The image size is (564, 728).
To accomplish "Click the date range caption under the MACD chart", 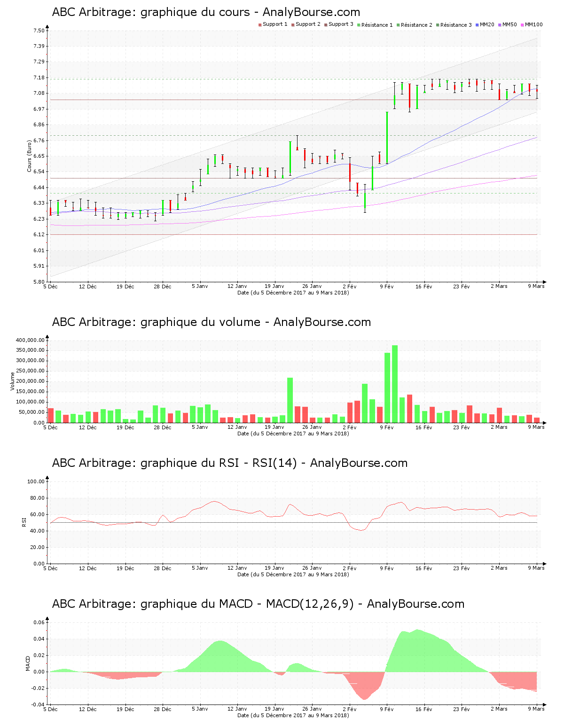I will click(293, 715).
